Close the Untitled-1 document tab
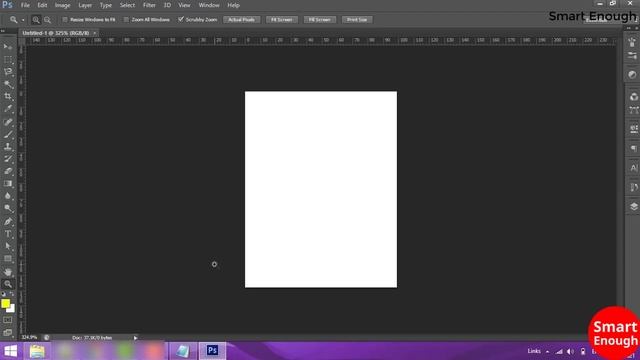640x360 pixels. 95,33
